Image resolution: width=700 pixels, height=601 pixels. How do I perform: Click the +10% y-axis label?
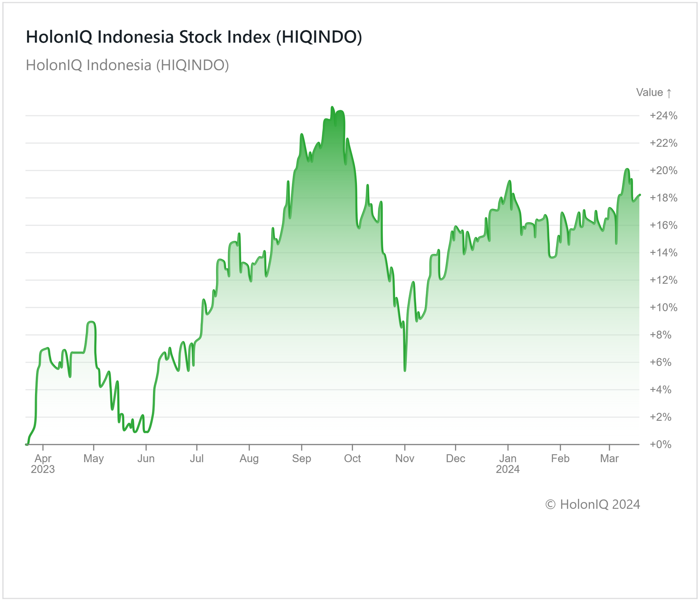point(663,308)
